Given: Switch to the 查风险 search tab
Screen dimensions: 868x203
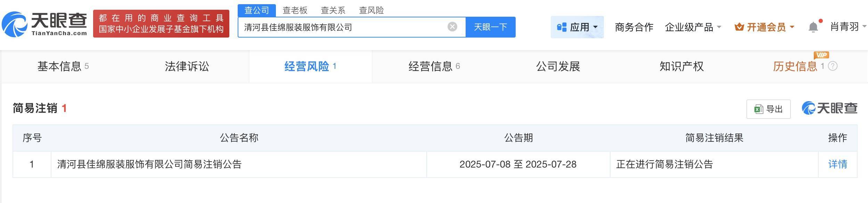Looking at the screenshot, I should 371,10.
